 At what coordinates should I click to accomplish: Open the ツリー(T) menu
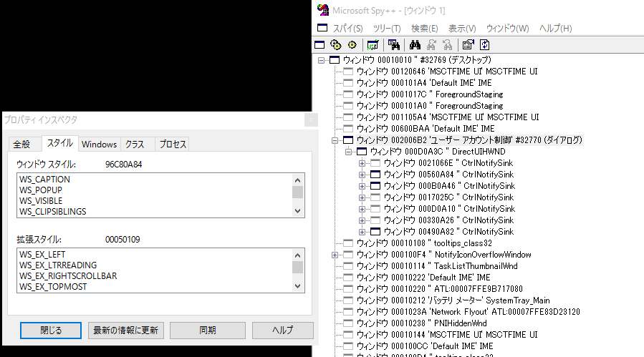click(x=387, y=29)
